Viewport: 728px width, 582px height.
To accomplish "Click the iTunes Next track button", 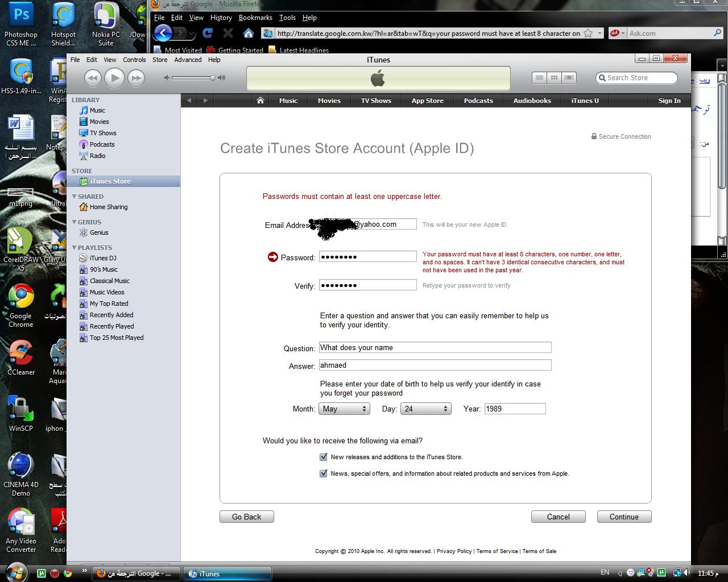I will pos(136,78).
